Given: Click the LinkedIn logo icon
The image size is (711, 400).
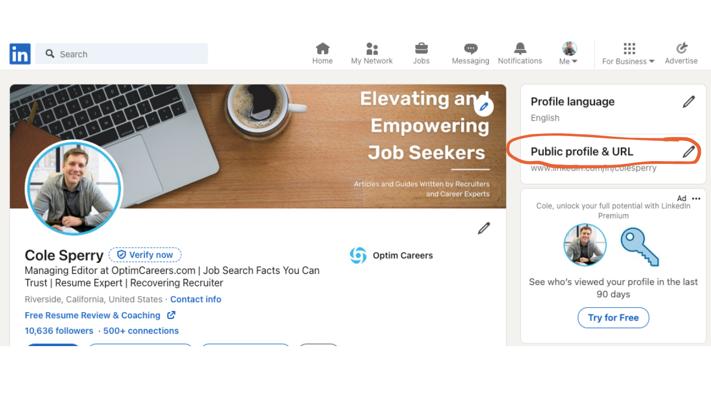Looking at the screenshot, I should click(x=20, y=54).
